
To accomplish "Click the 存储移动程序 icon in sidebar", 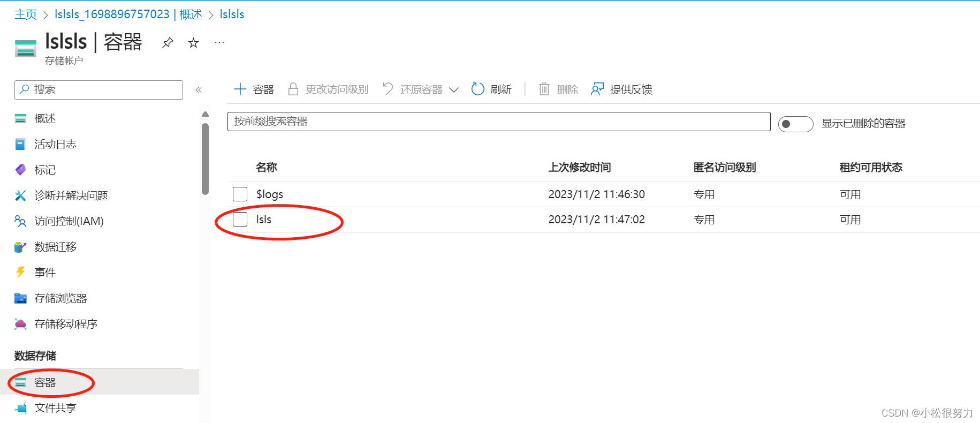I will pos(20,324).
